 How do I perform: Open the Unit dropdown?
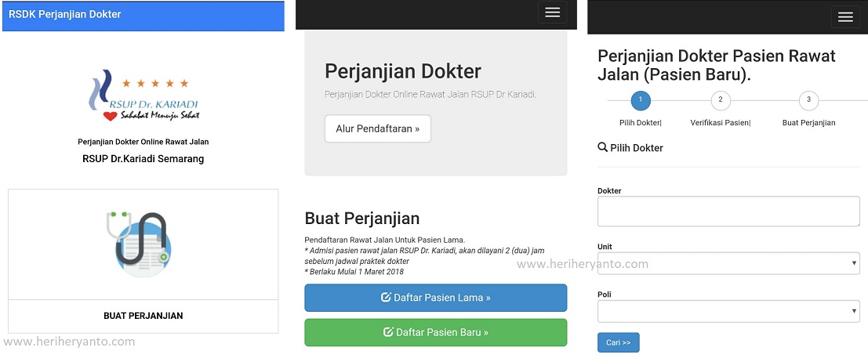tap(728, 263)
